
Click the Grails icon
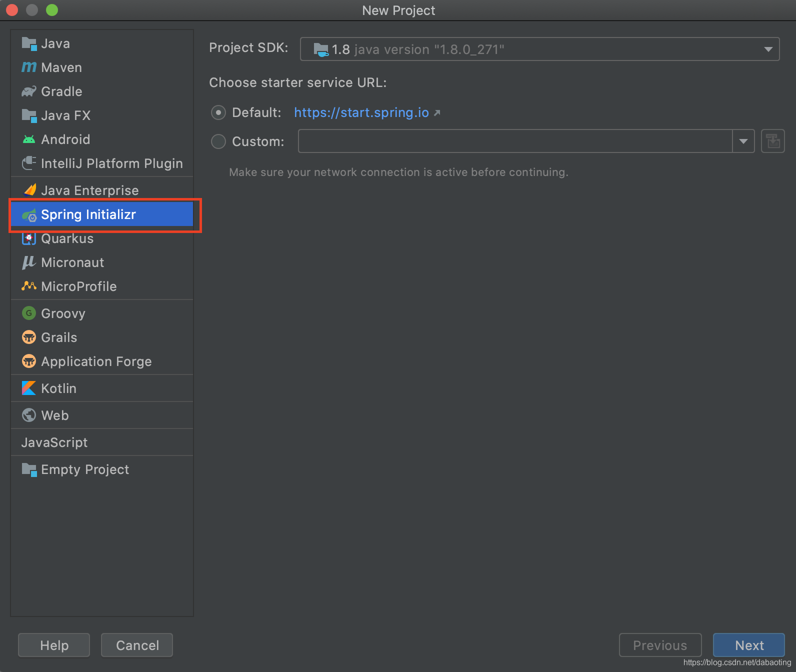[29, 337]
